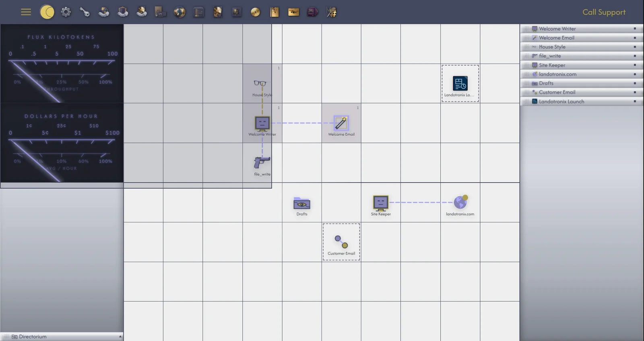The width and height of the screenshot is (644, 341).
Task: Select the Landotronix Launch node on canvas
Action: [x=460, y=83]
